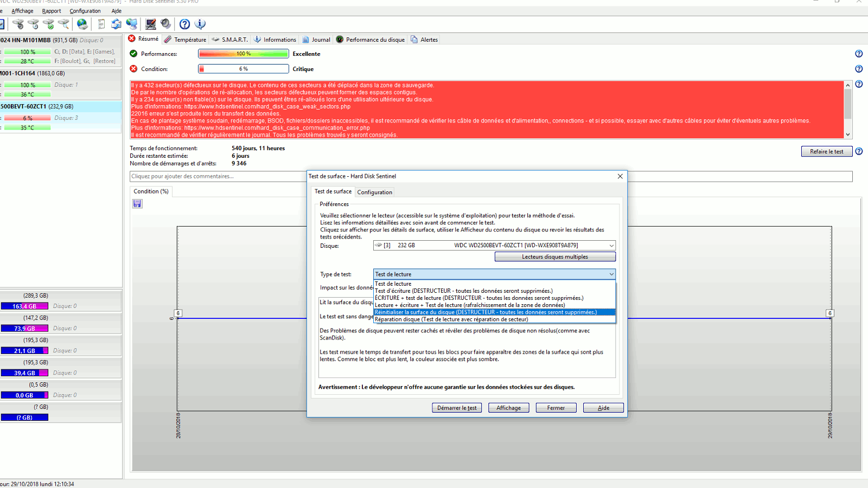The height and width of the screenshot is (488, 868).
Task: Switch to Performance du disque tab
Action: pos(371,40)
